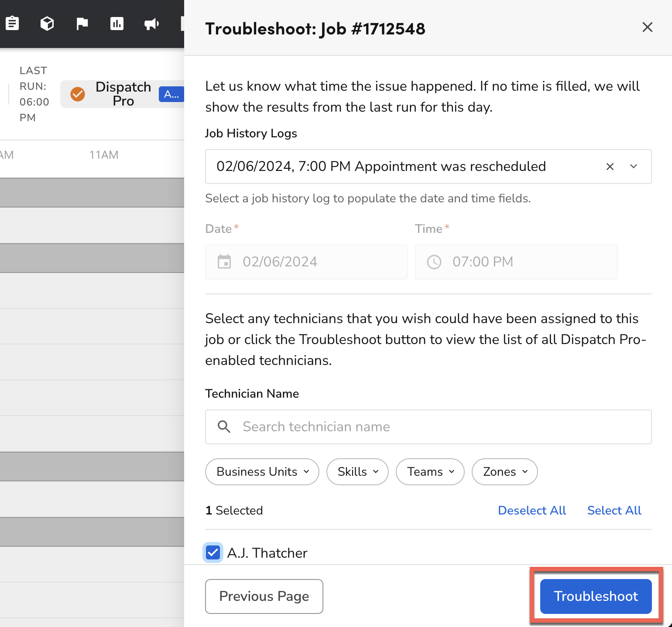Clear the selected job history log entry
The height and width of the screenshot is (627, 672).
pyautogui.click(x=610, y=166)
